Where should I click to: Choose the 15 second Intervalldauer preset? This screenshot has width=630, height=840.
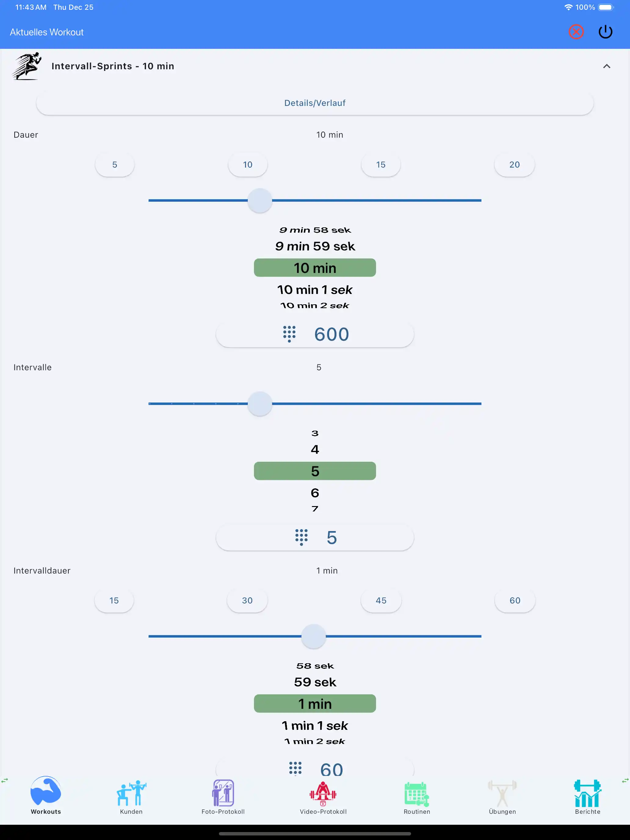[114, 600]
